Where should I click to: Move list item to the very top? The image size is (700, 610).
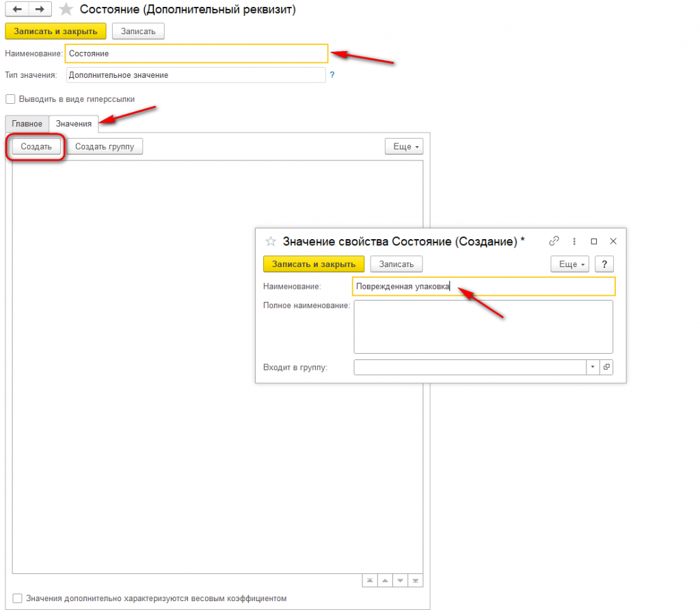coord(370,581)
